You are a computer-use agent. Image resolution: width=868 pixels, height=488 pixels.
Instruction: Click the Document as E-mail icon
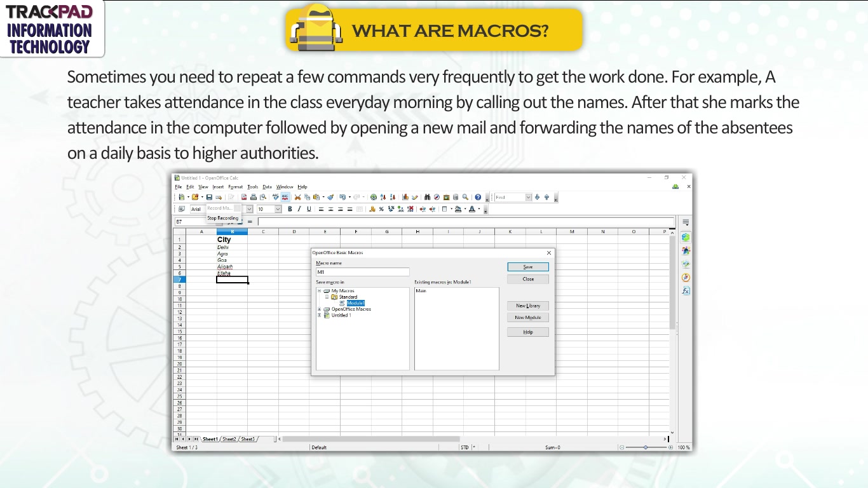pyautogui.click(x=219, y=197)
